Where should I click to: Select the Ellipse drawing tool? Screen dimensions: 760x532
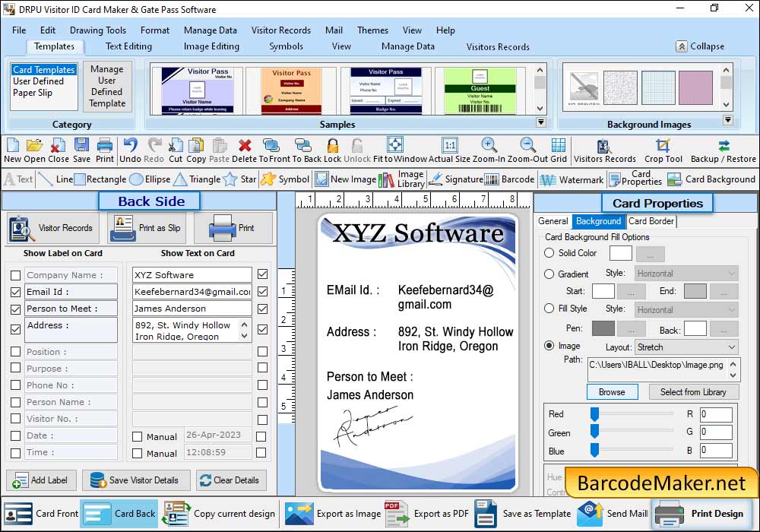tap(150, 179)
